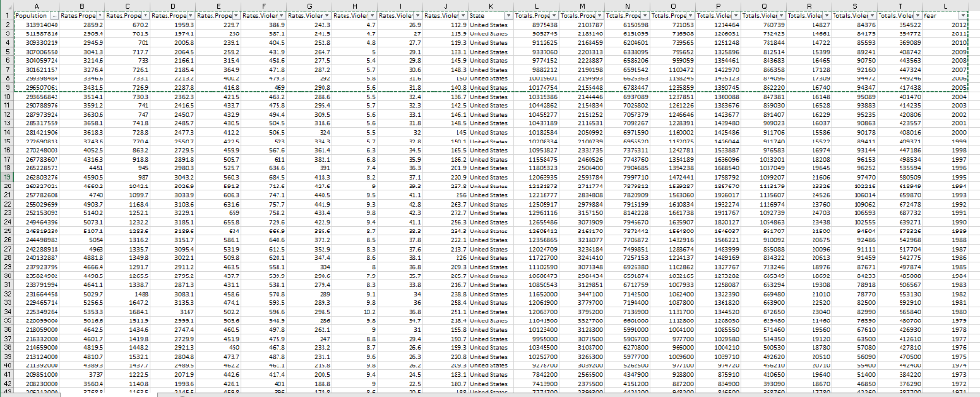
Task: Open the filter dropdown in column T header cell
Action: point(917,14)
